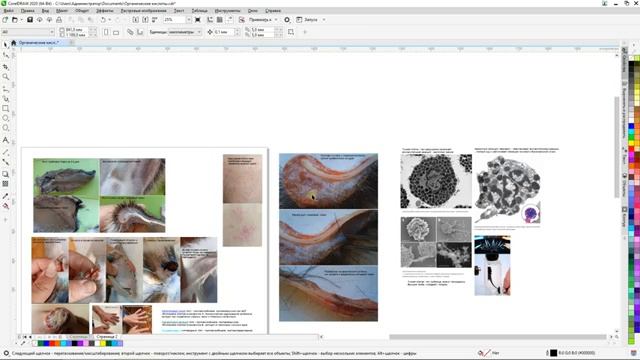Select the Pick tool in toolbox

[5, 44]
